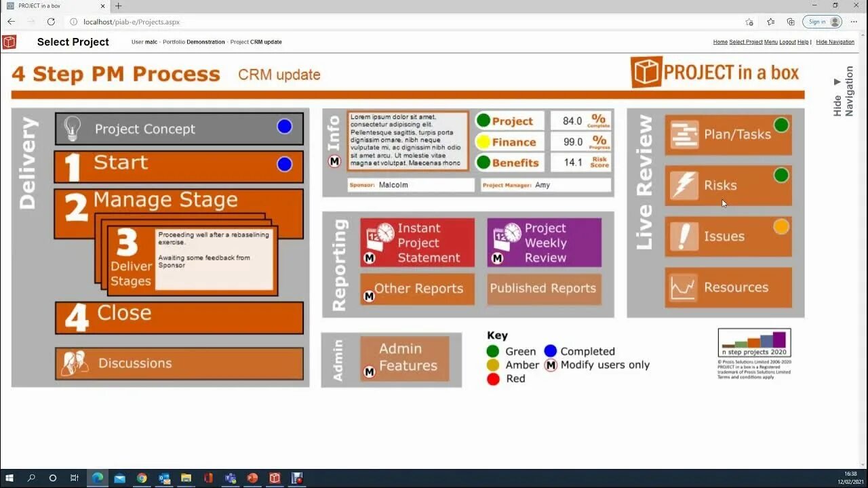
Task: Open Instant Project Statement report
Action: (418, 243)
